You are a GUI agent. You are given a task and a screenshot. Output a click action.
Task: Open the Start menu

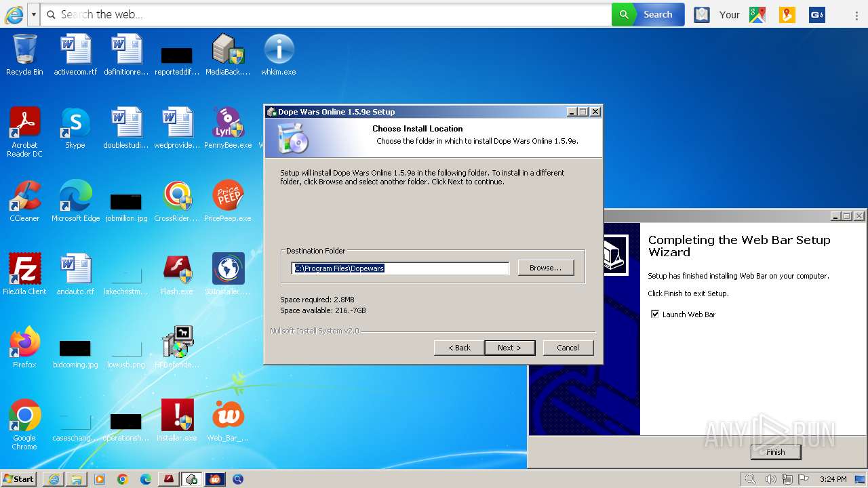click(x=18, y=479)
